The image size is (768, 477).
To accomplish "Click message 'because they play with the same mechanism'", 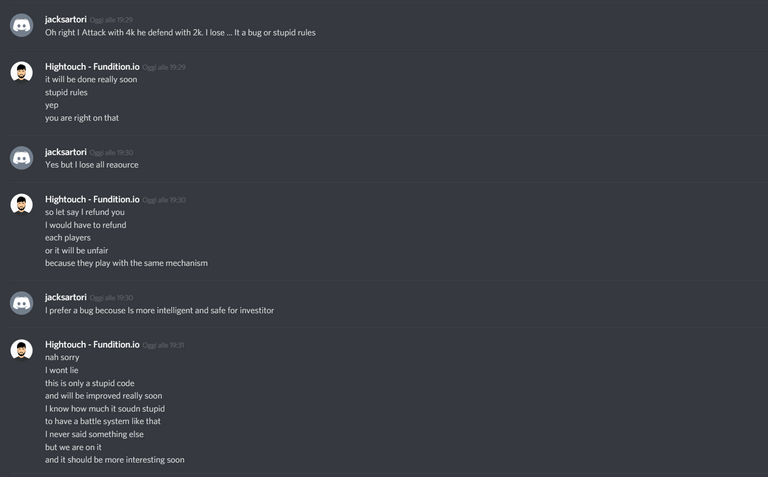I will click(x=126, y=263).
